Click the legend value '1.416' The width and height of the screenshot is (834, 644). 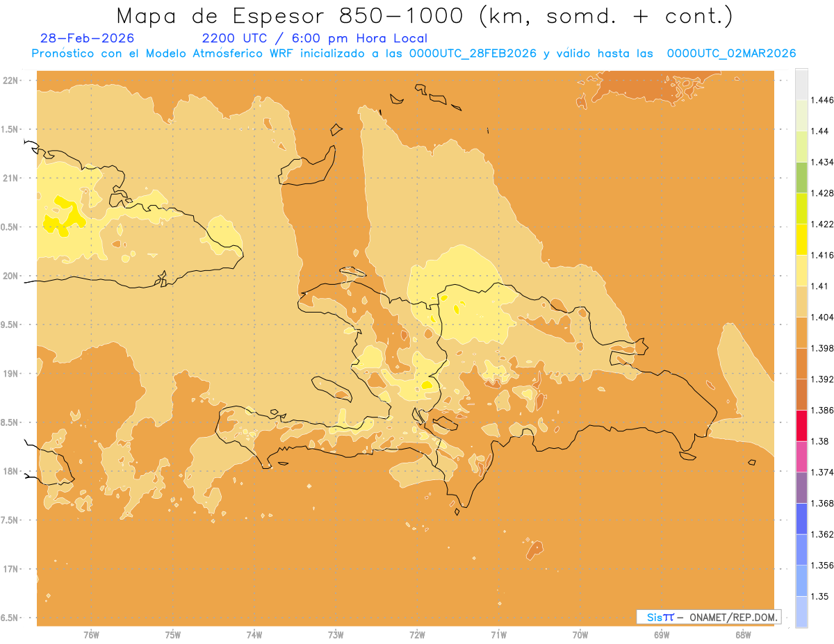(822, 255)
